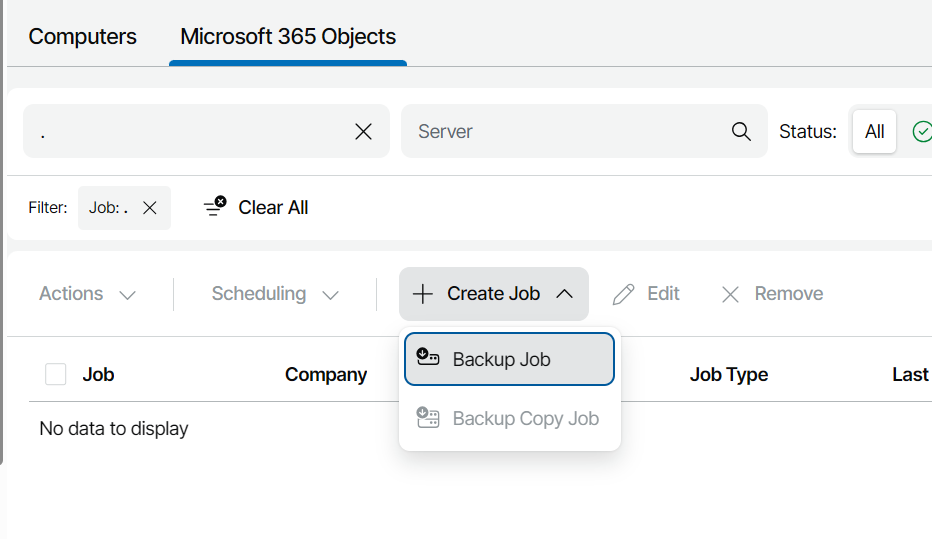Click the Filter label

pyautogui.click(x=48, y=207)
